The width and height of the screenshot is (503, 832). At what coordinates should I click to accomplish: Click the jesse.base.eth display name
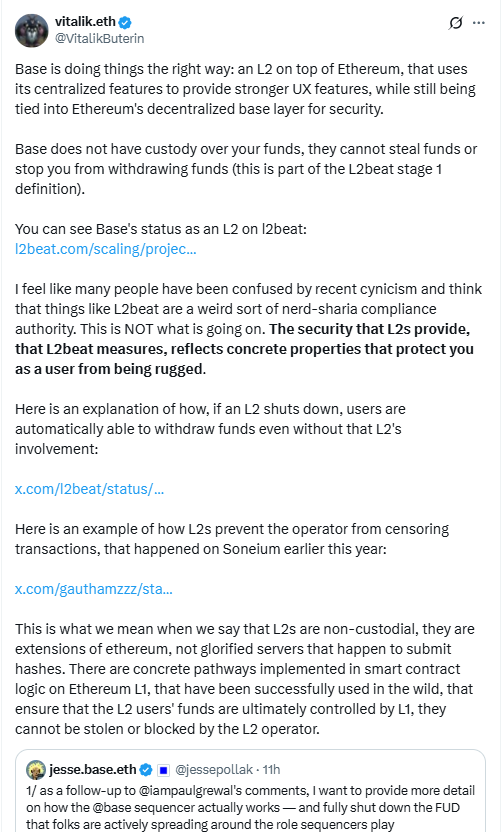point(93,769)
